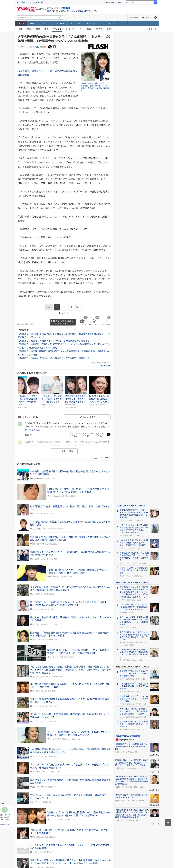Open the 視聴率2強 日テレ テレ朝 article
The width and height of the screenshot is (174, 868).
(x=78, y=651)
